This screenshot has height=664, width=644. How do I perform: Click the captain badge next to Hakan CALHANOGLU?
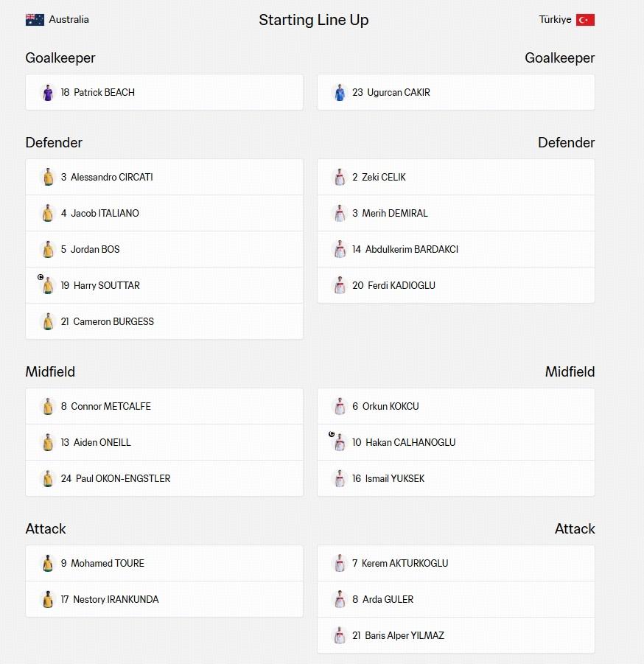[332, 434]
